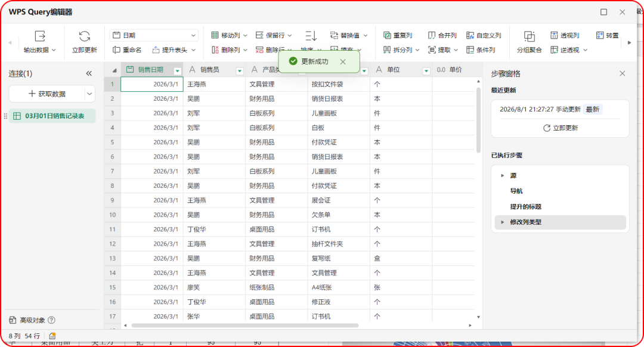The width and height of the screenshot is (644, 347).
Task: Click the 获取数据 button
Action: 47,94
